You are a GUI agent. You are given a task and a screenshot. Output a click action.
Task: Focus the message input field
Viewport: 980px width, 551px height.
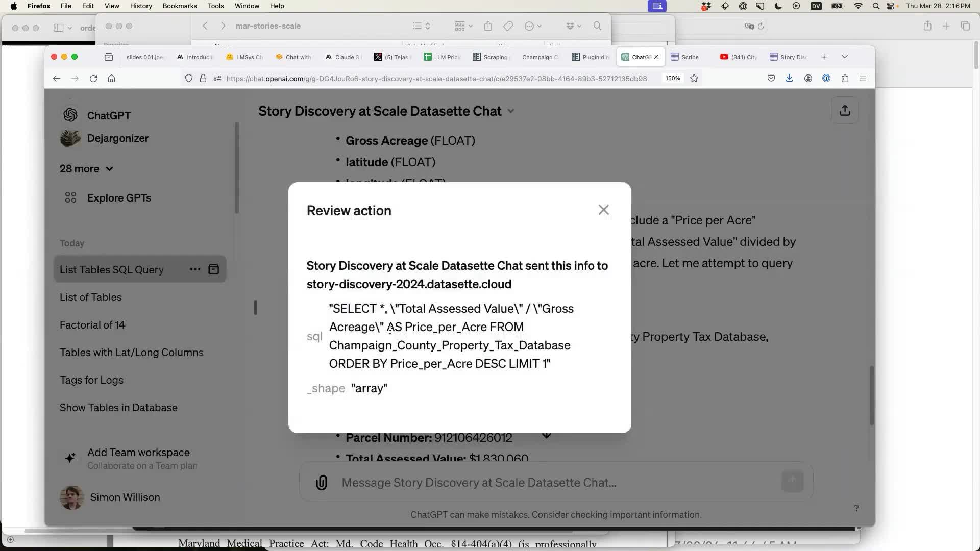(556, 482)
